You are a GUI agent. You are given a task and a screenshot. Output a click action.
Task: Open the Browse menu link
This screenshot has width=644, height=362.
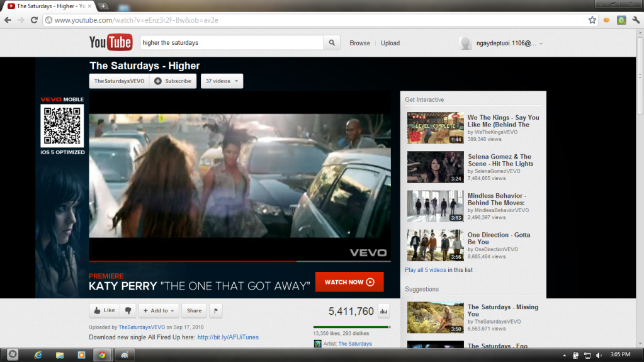[x=359, y=43]
